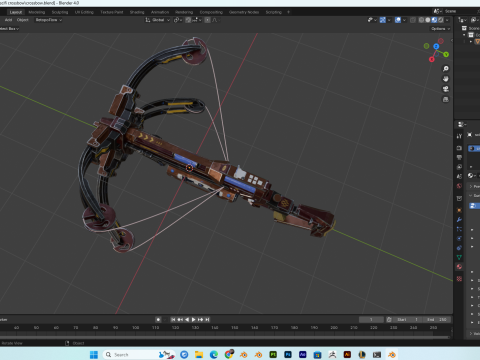Viewport: 480px width, 360px height.
Task: Switch to solid viewport shading
Action: (428, 20)
